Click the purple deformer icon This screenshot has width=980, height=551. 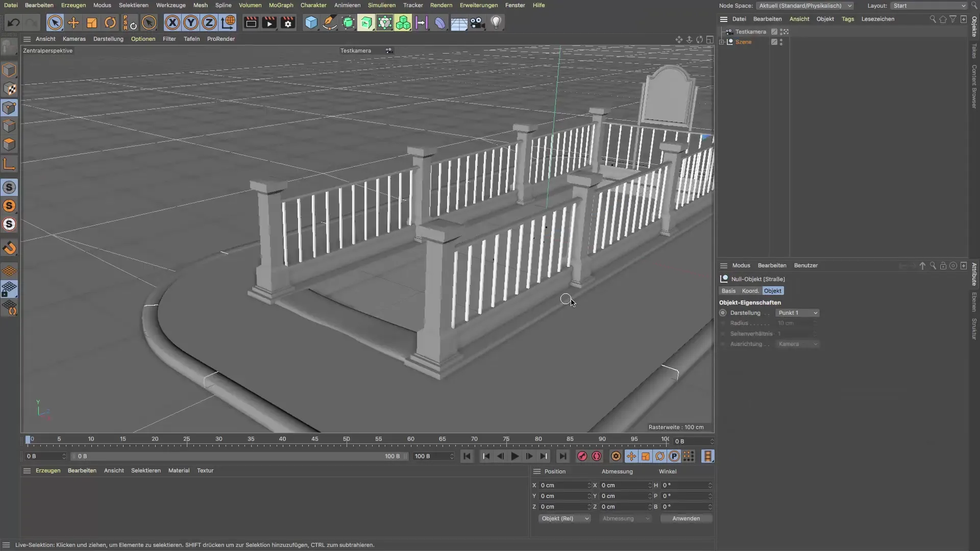[440, 22]
